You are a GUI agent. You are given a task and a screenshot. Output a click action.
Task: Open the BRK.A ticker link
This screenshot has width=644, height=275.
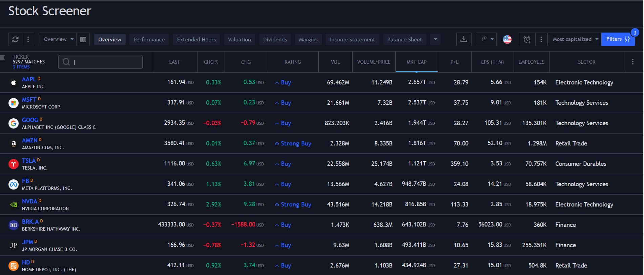(x=30, y=221)
